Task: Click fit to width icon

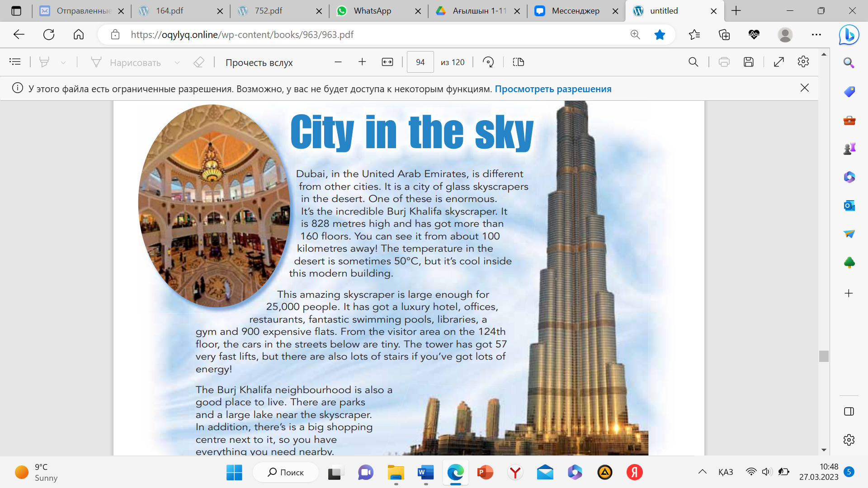Action: tap(387, 62)
